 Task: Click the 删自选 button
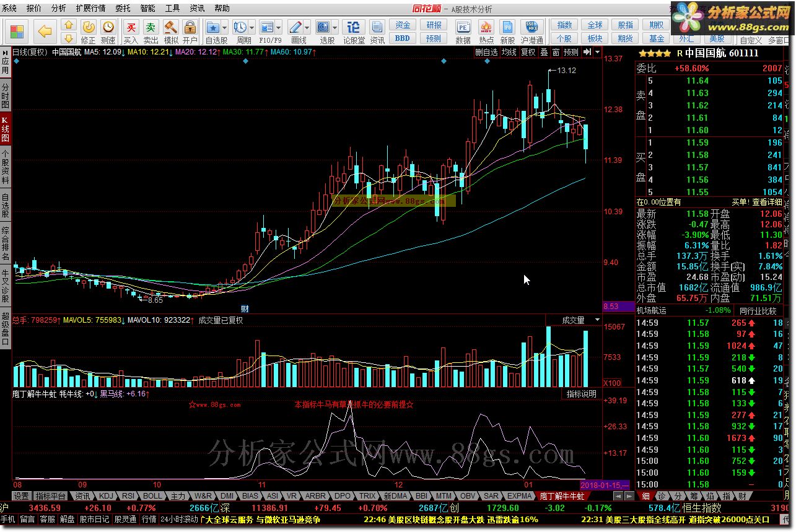(486, 52)
